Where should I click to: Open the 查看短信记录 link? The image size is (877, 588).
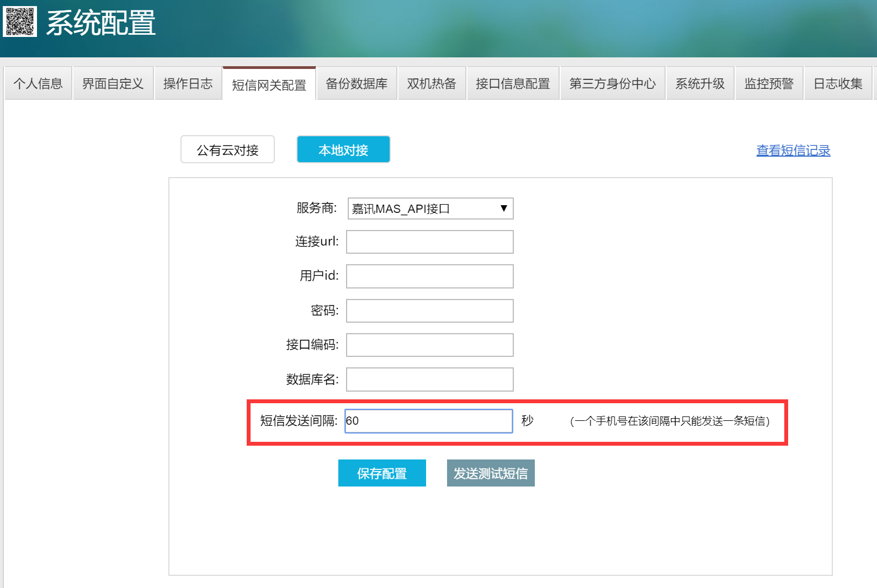tap(793, 150)
